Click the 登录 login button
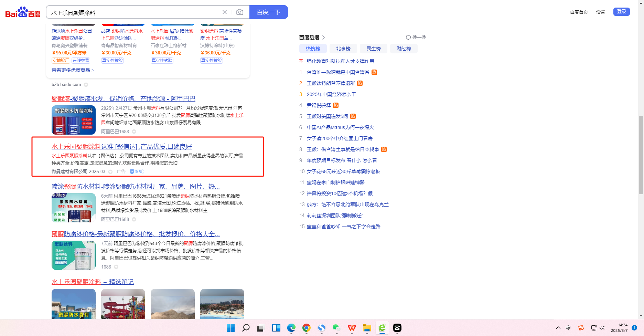 (621, 12)
